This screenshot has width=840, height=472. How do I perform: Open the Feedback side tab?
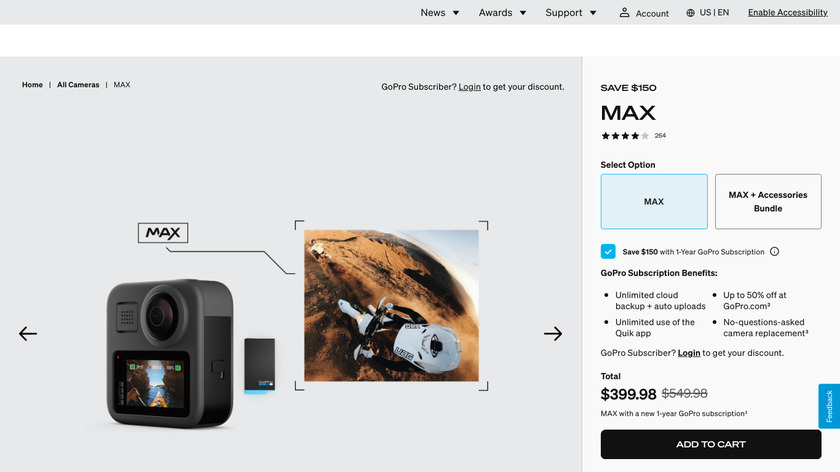click(x=829, y=406)
